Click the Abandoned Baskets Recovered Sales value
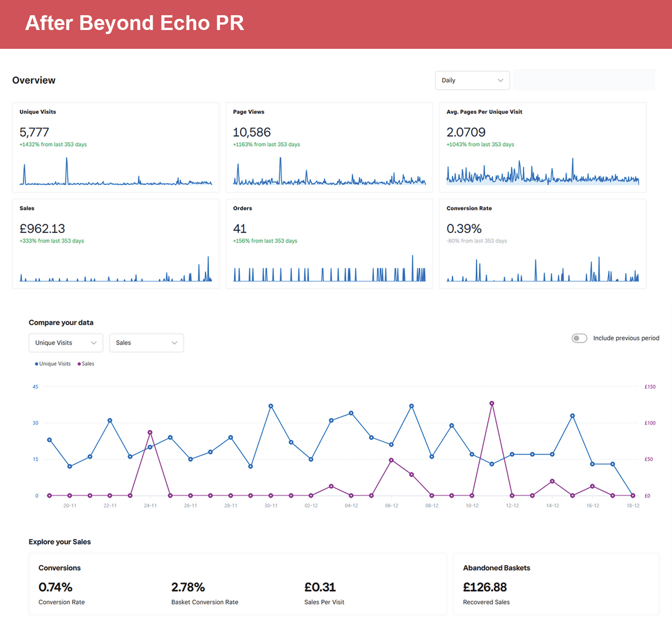This screenshot has height=627, width=672. point(485,587)
